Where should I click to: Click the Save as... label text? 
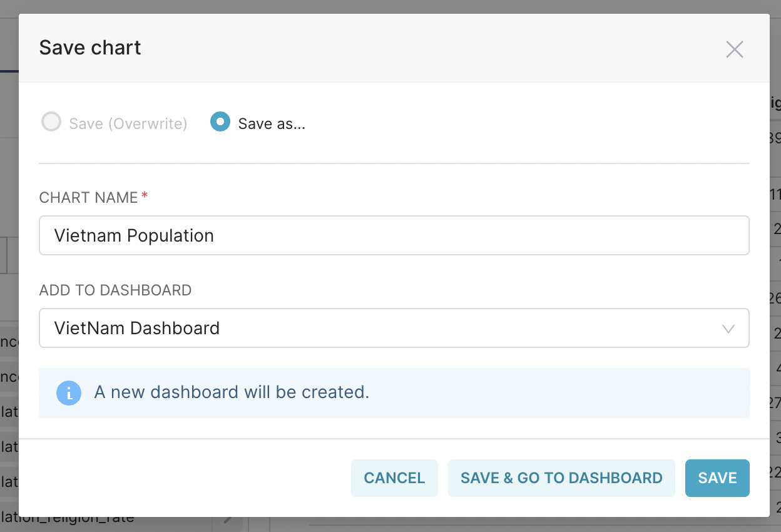272,124
